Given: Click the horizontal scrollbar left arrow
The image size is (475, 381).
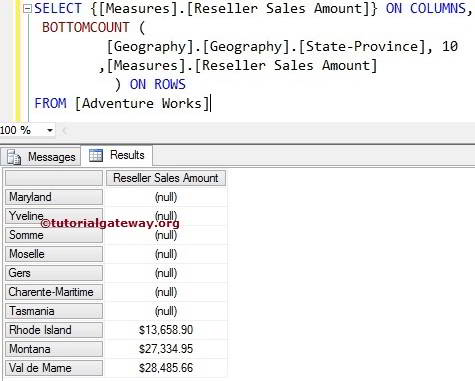Looking at the screenshot, I should point(65,131).
